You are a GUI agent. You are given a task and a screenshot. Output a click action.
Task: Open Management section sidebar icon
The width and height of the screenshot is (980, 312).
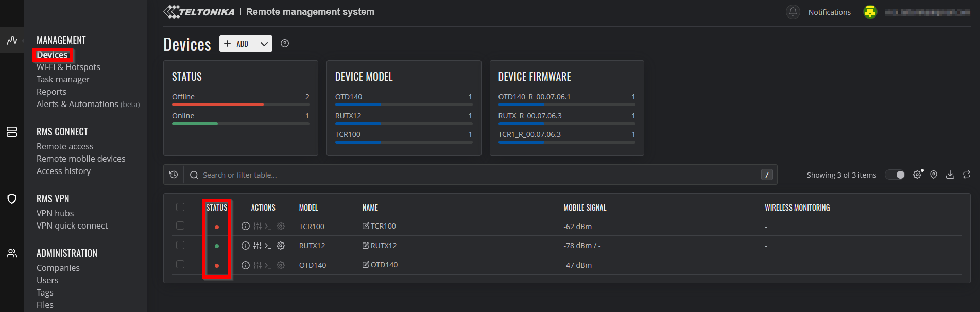(x=12, y=40)
